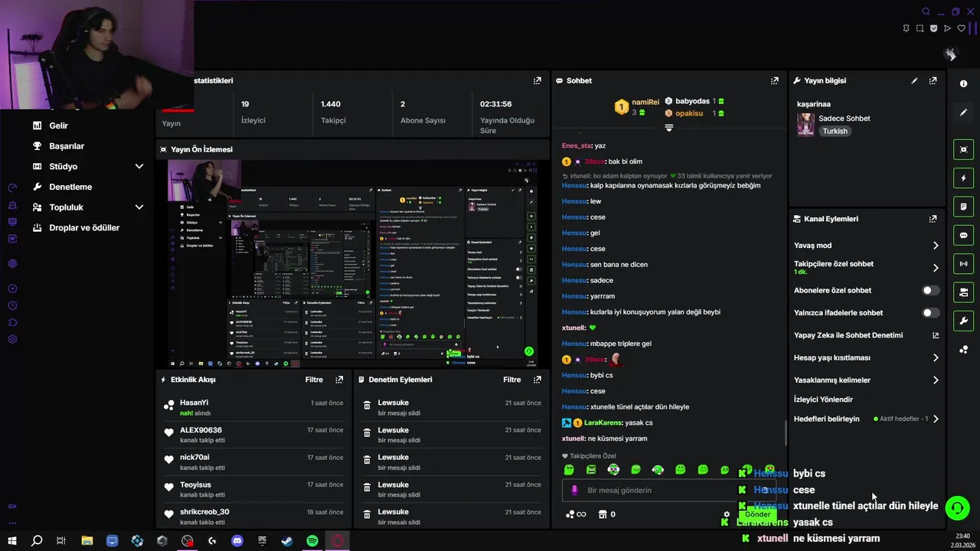Screen dimensions: 980x551
Task: Open Epic Games from the taskbar
Action: coord(262,541)
